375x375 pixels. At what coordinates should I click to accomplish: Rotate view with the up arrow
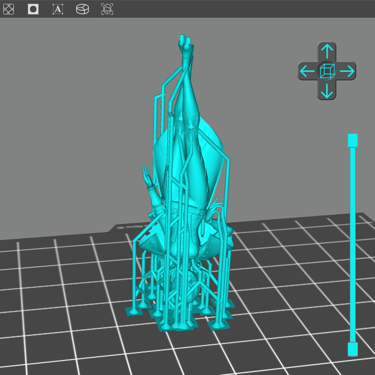coord(327,51)
